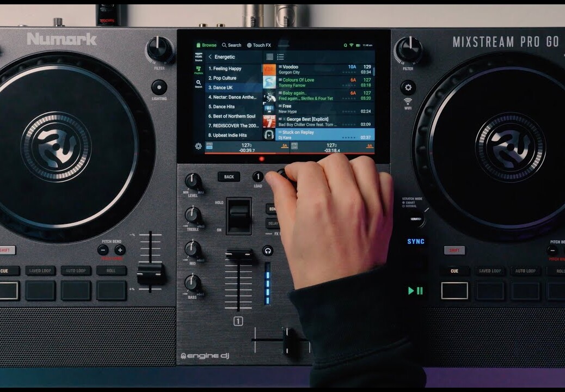The image size is (565, 392).
Task: Hit the pad under left AUTO LOOP
Action: [x=76, y=291]
